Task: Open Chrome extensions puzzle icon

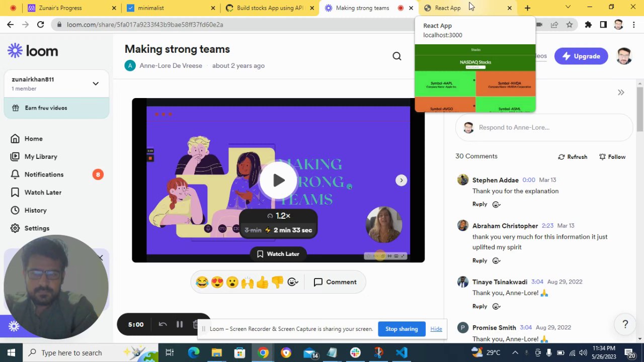Action: (588, 24)
